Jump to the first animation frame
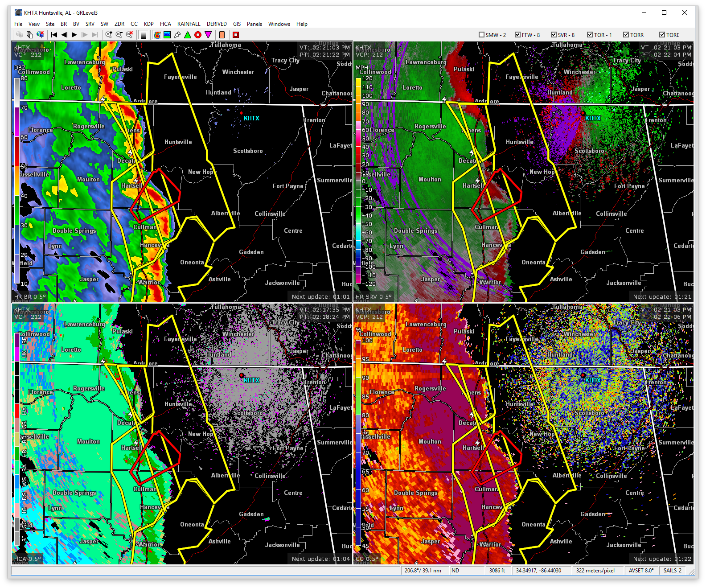This screenshot has height=588, width=706. (x=54, y=35)
